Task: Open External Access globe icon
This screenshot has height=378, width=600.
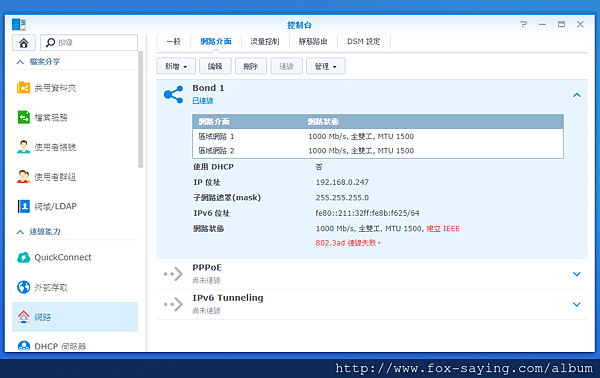Action: 23,287
